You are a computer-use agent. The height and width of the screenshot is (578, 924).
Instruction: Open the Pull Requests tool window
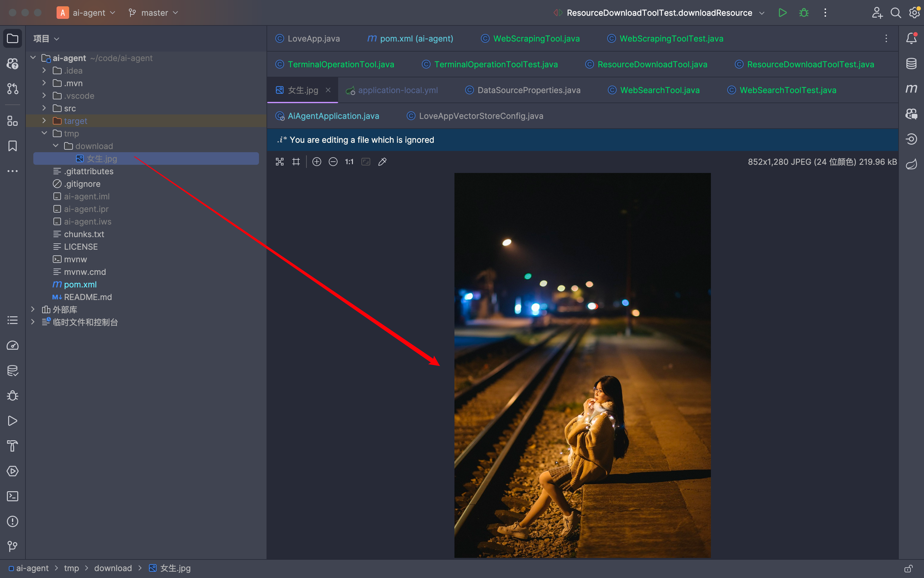[13, 89]
